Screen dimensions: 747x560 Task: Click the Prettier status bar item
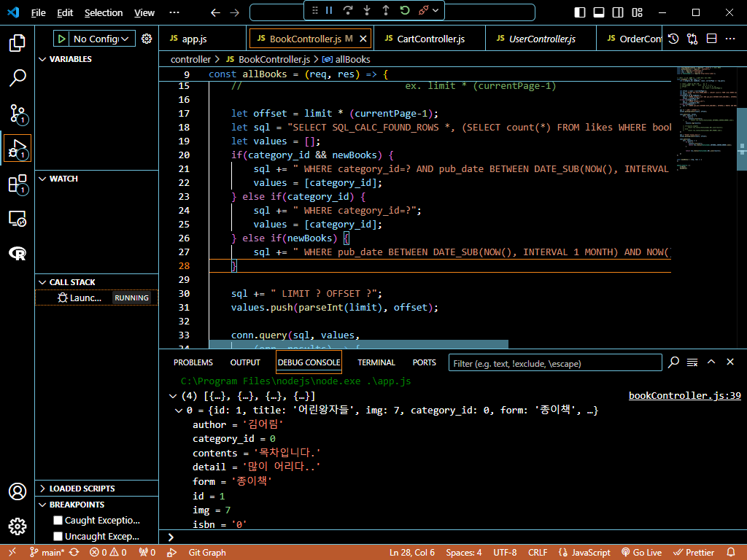click(x=694, y=553)
